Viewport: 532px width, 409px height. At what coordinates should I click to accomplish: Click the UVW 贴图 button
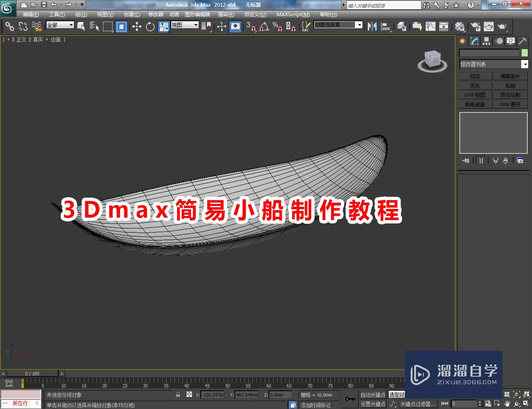475,95
